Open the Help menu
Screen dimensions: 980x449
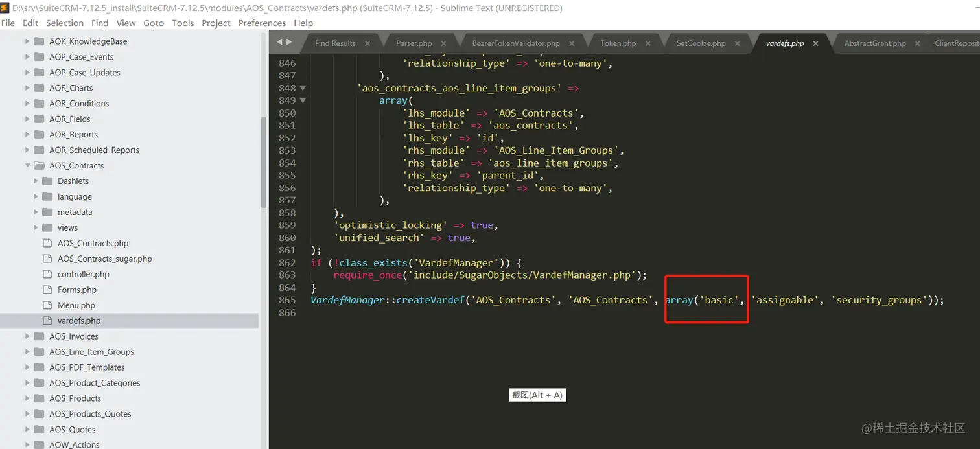coord(303,23)
